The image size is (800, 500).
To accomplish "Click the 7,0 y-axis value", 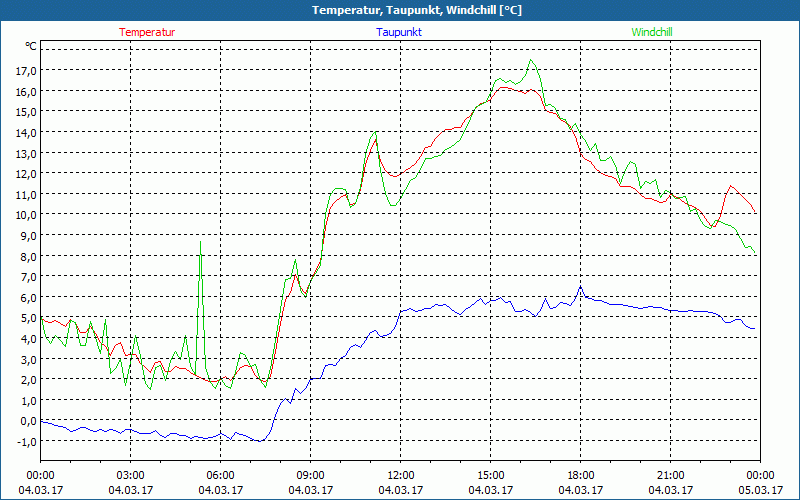I will (x=28, y=277).
